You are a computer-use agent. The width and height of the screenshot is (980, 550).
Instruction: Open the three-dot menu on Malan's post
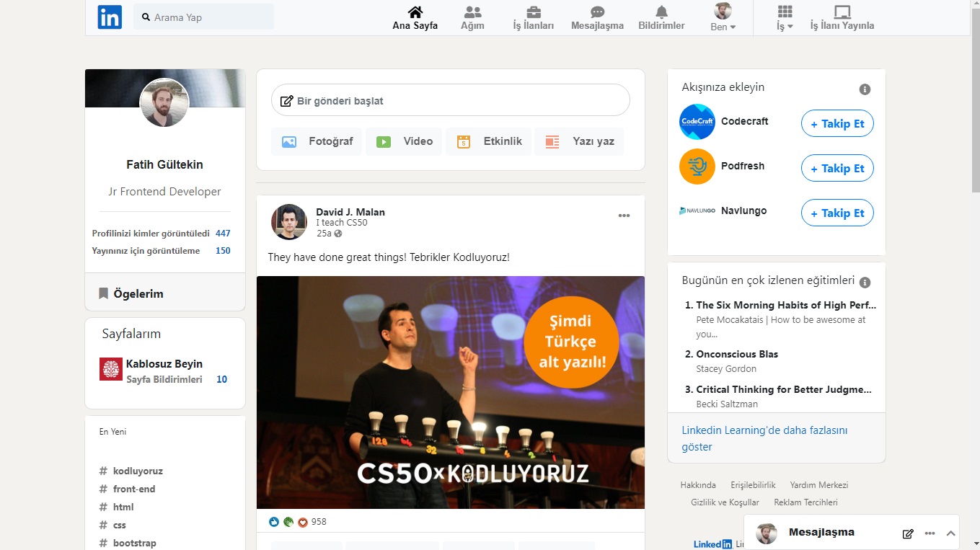[624, 215]
